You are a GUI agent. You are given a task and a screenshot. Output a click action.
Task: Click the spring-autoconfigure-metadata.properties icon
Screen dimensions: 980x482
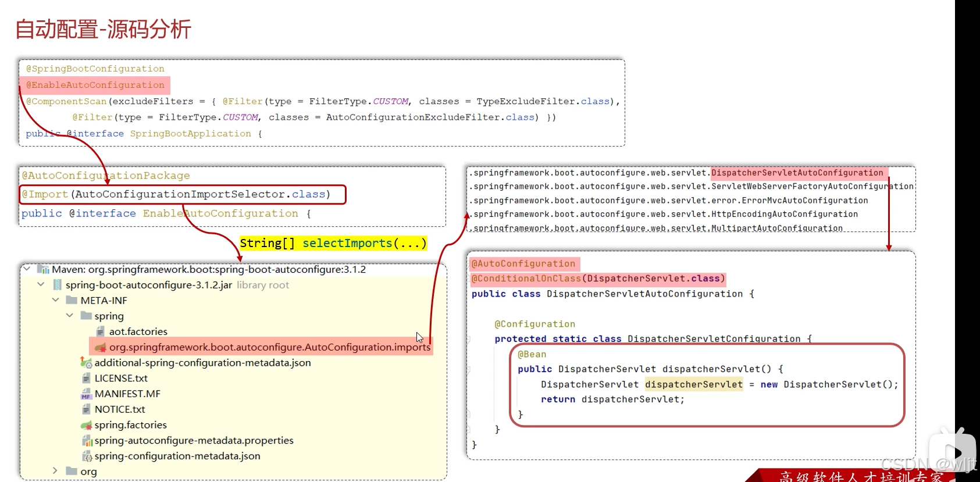pyautogui.click(x=87, y=440)
